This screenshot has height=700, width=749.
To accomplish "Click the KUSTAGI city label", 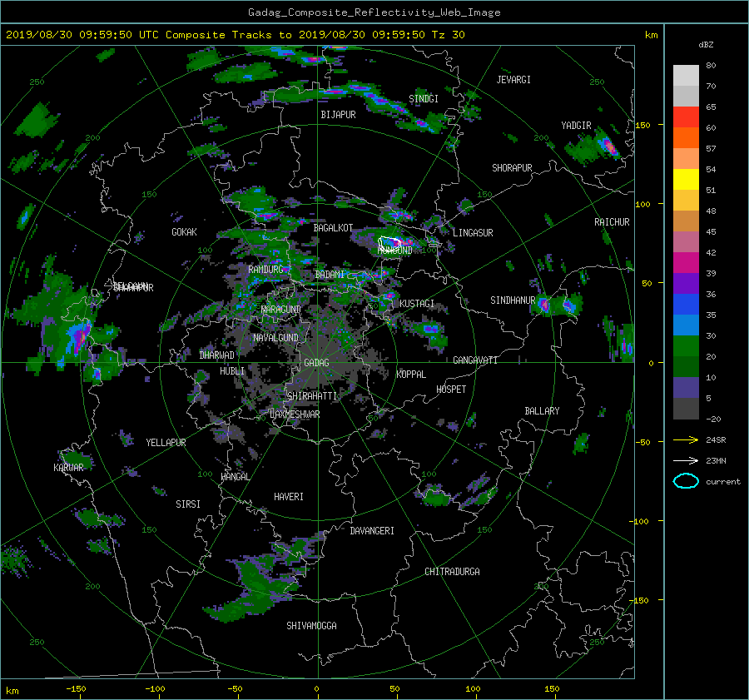I will pyautogui.click(x=417, y=304).
